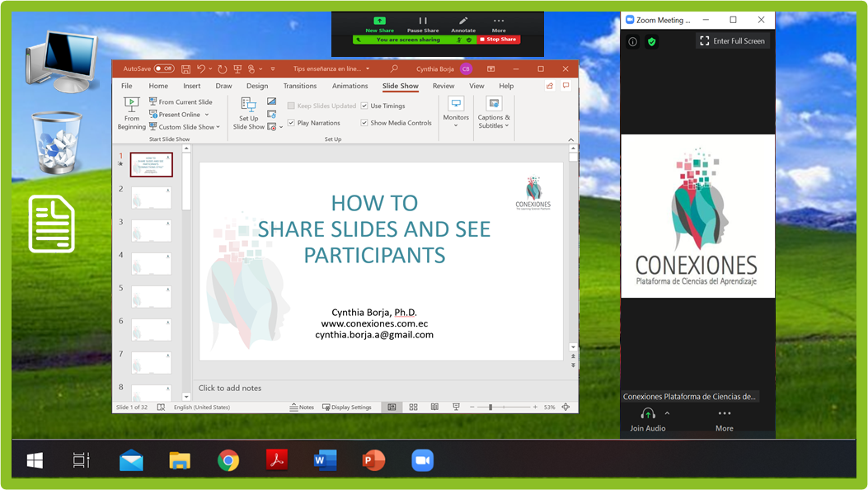Click the Rehearse Timings icon

(x=271, y=114)
